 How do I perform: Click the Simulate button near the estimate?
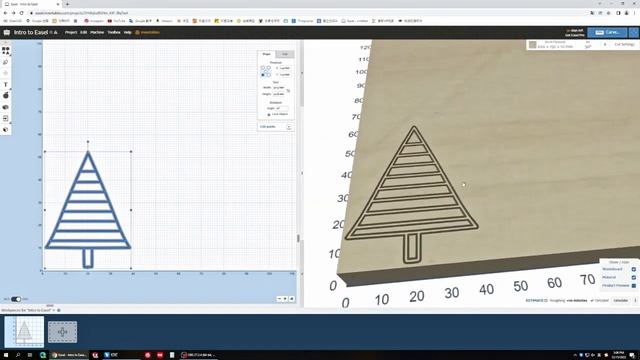click(x=621, y=300)
